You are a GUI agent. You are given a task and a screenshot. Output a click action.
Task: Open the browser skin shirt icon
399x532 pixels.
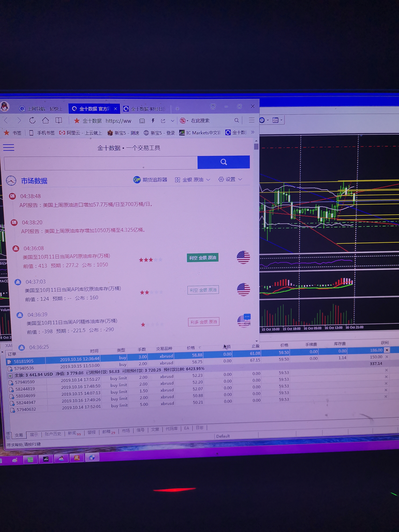point(213,106)
